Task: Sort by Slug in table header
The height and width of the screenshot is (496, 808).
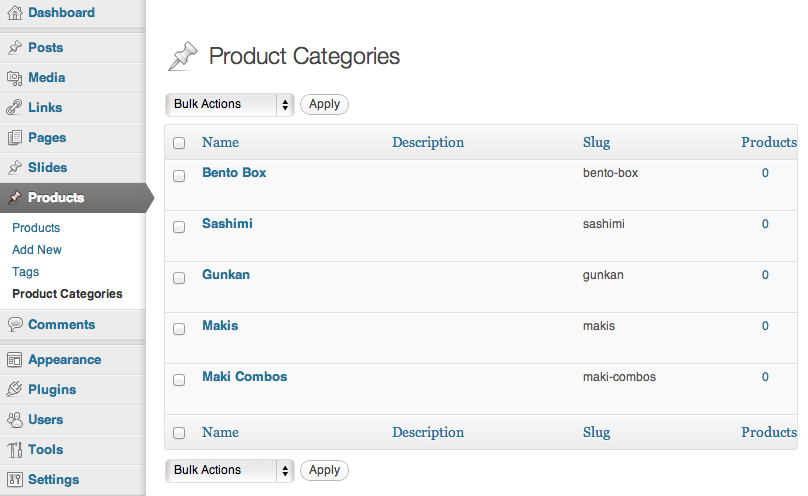Action: (596, 143)
